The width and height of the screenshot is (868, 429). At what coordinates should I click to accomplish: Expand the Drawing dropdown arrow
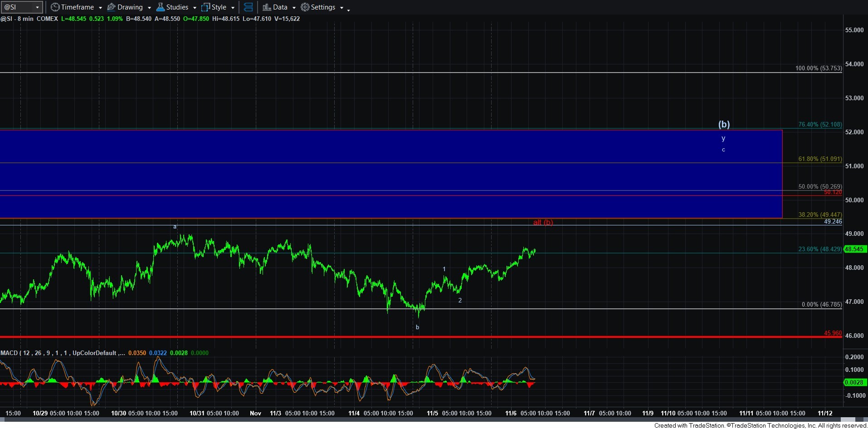click(149, 8)
